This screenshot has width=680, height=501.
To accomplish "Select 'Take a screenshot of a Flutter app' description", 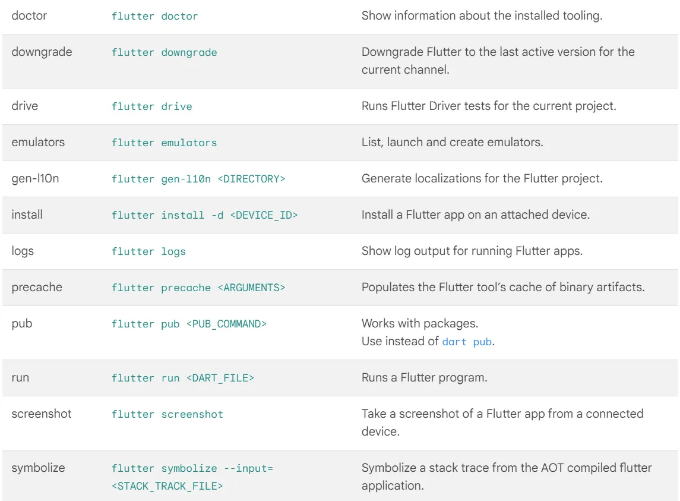I will [502, 422].
